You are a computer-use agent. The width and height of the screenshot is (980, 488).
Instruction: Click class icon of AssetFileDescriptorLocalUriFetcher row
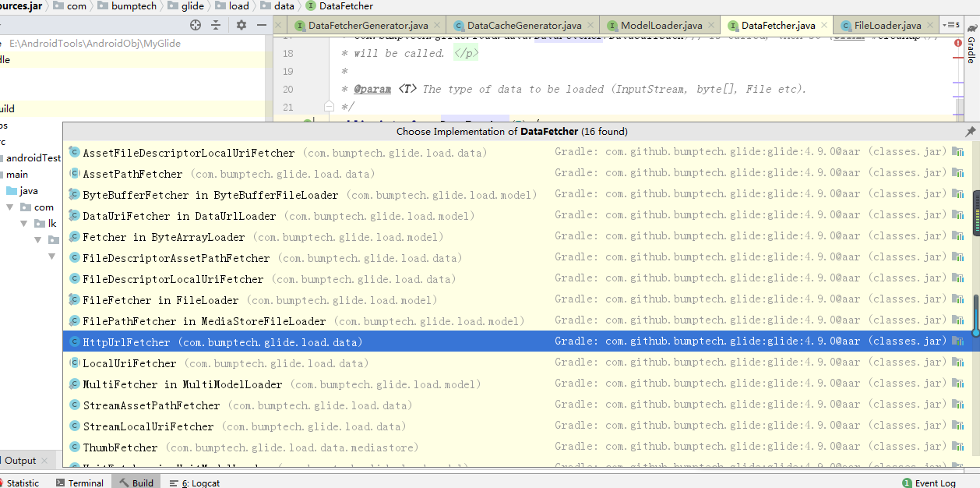[74, 153]
